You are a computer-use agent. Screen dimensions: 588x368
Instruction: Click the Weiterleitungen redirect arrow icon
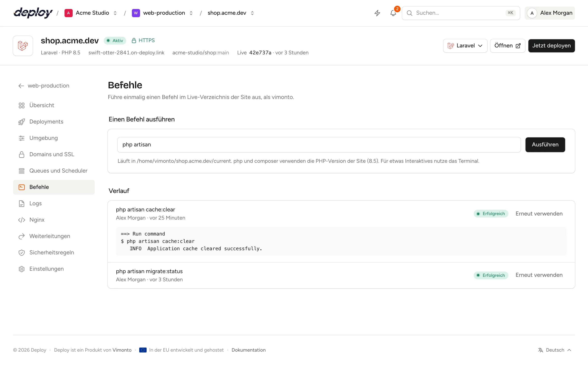pos(22,236)
